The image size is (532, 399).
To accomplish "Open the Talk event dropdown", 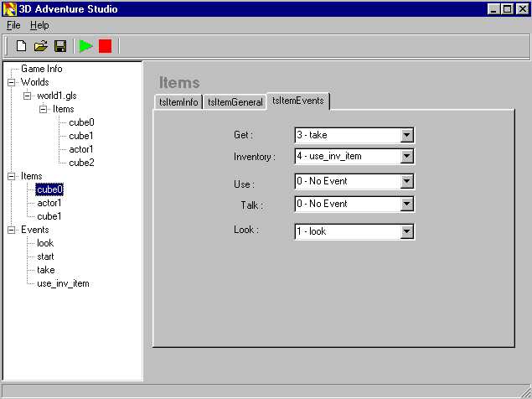I will (406, 204).
